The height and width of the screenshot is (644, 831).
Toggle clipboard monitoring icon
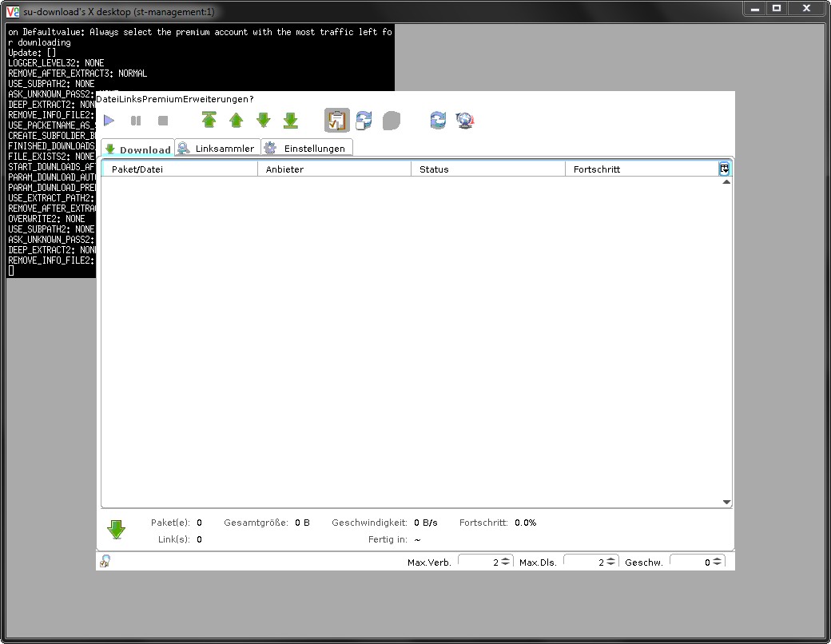[x=336, y=121]
